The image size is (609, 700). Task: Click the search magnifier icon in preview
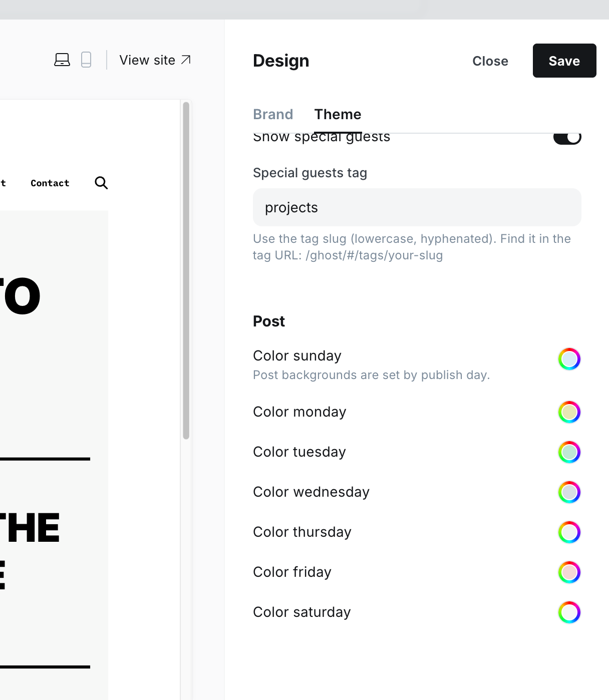[x=101, y=183]
